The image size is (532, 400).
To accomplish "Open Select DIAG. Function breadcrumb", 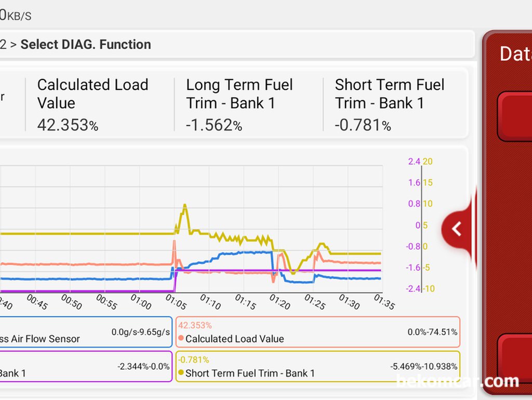I will (86, 45).
